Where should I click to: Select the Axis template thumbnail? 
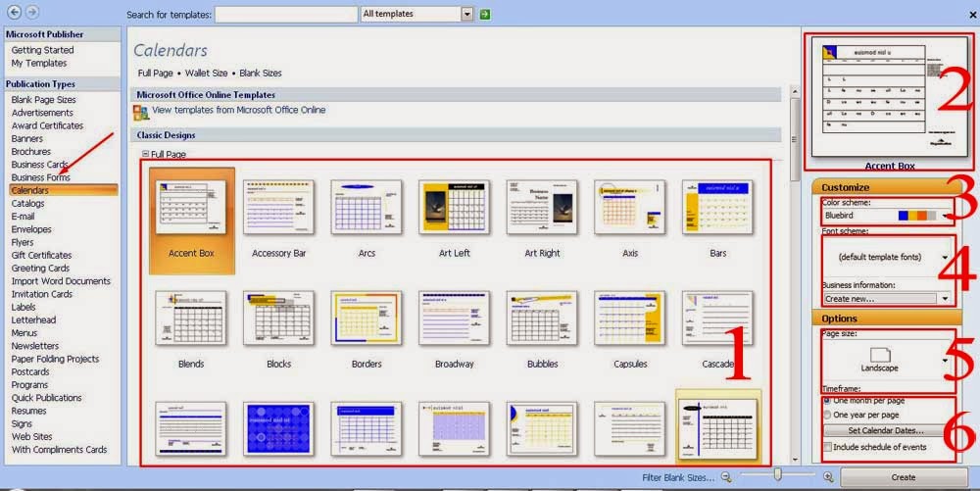[x=630, y=208]
